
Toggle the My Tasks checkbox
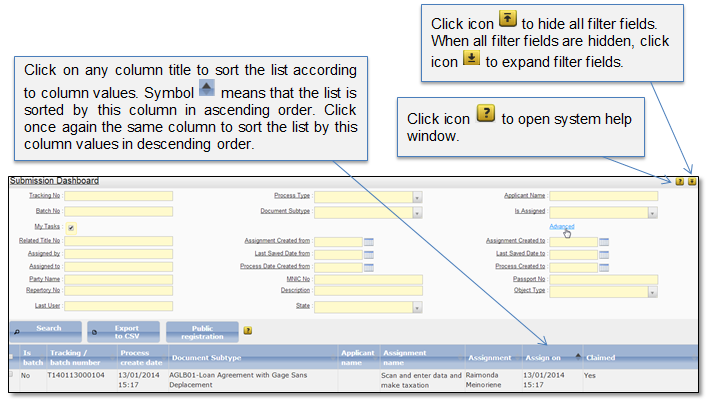click(71, 227)
